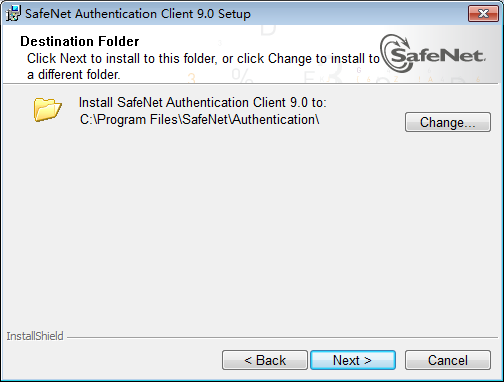Click the window title 'SafeNet Authentication Client 9.0 Setup'
This screenshot has height=382, width=504.
pos(138,14)
